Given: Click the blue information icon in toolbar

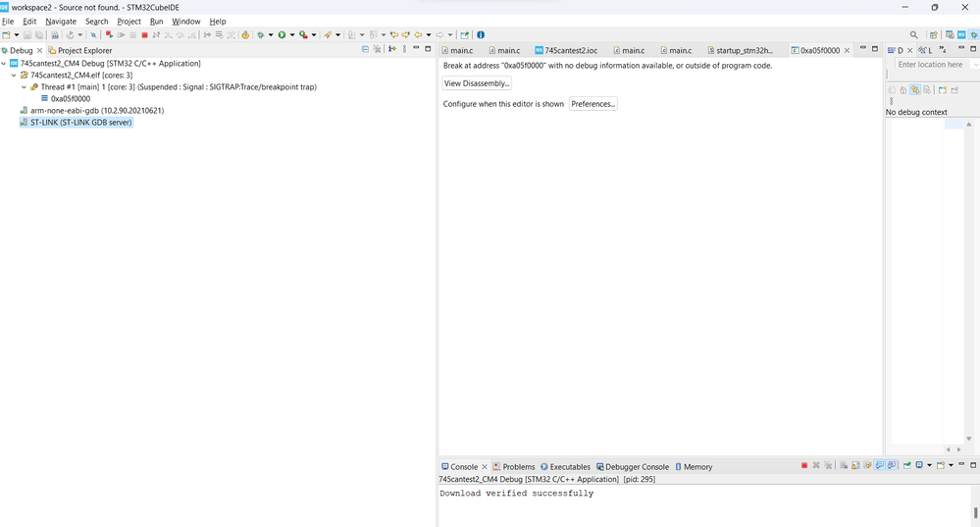Looking at the screenshot, I should click(x=481, y=35).
